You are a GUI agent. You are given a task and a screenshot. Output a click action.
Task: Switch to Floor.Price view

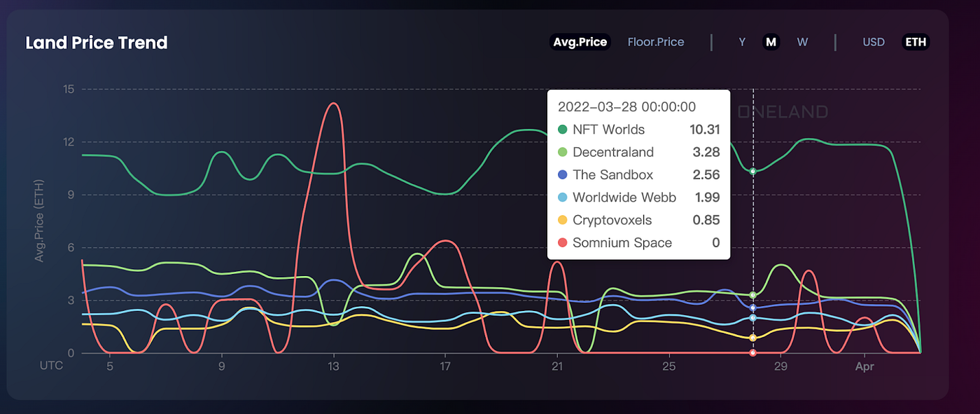656,42
